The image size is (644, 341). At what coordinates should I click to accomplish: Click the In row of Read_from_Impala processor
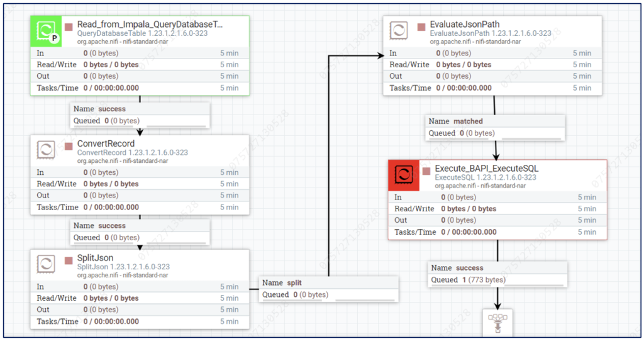(140, 53)
